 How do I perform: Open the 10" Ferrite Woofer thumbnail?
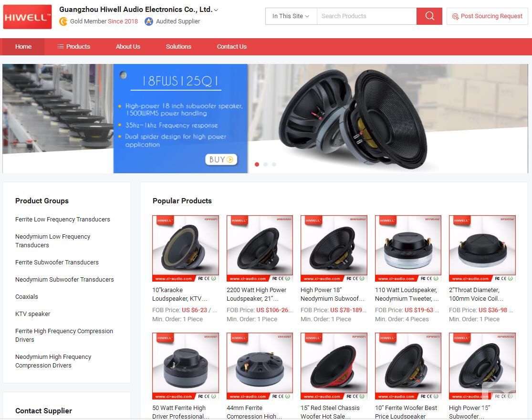(x=408, y=366)
